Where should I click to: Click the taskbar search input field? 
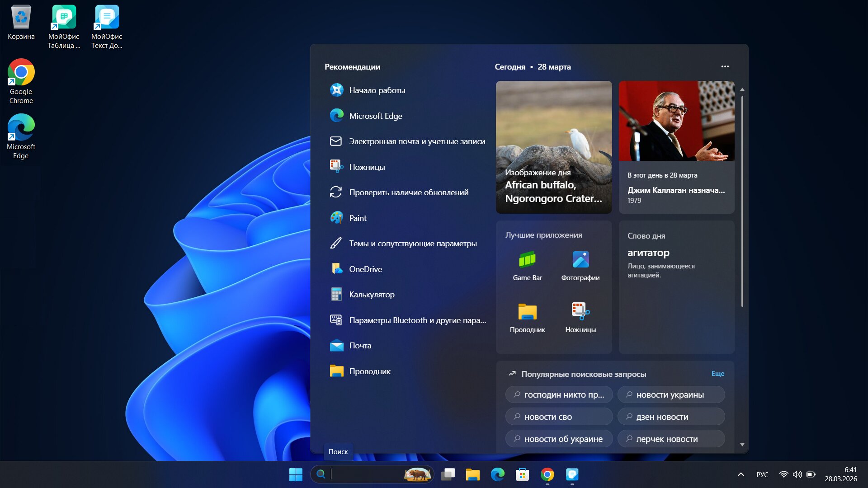pos(366,474)
